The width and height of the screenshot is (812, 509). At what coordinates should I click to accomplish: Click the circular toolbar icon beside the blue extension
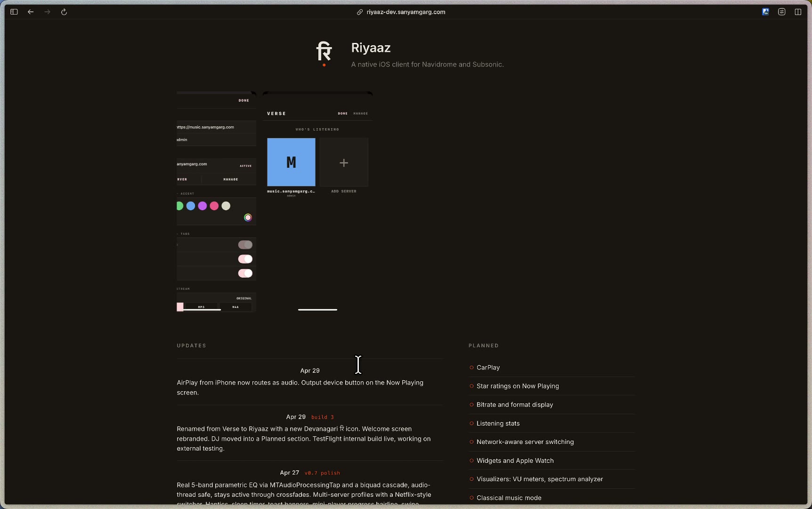[782, 12]
